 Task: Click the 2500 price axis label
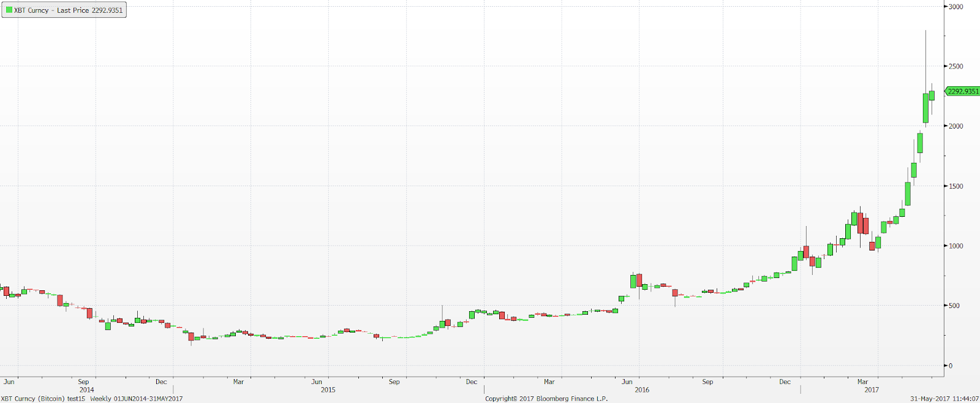956,66
